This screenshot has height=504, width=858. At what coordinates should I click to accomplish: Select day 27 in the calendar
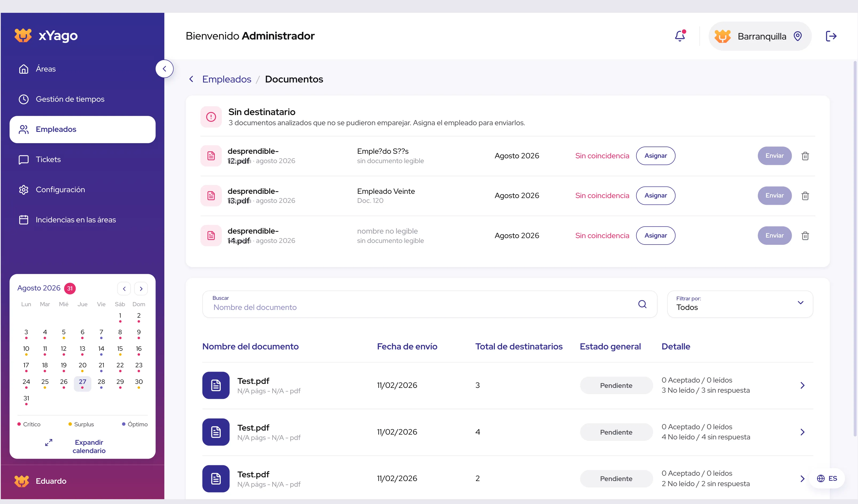82,384
